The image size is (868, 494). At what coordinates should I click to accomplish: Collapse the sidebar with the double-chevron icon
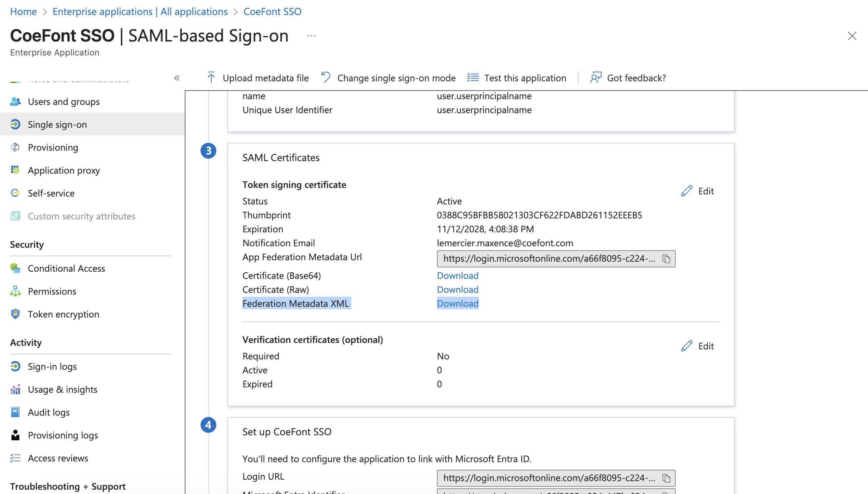[177, 78]
